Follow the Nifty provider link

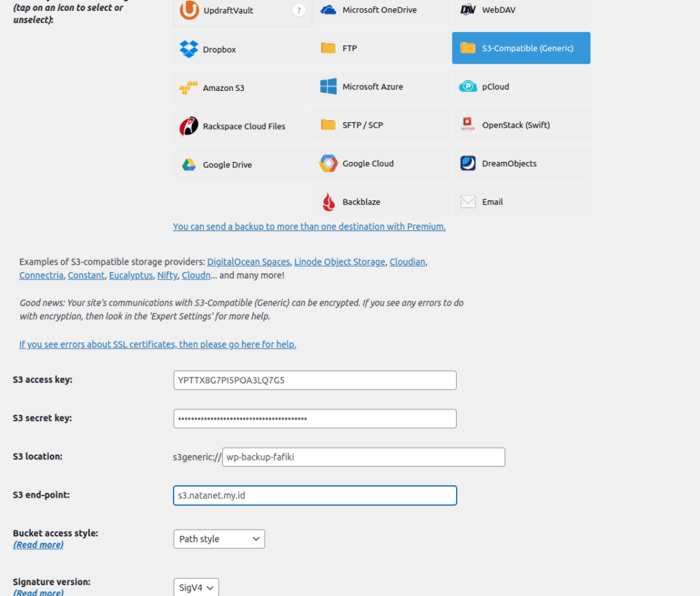tap(167, 275)
